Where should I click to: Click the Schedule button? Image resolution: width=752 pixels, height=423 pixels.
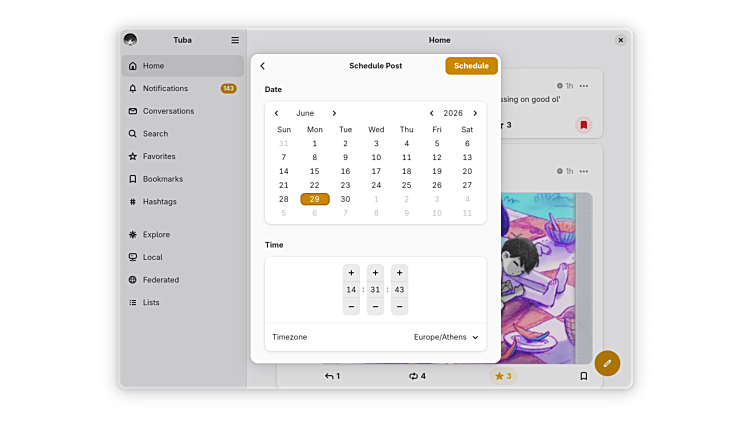pos(471,66)
